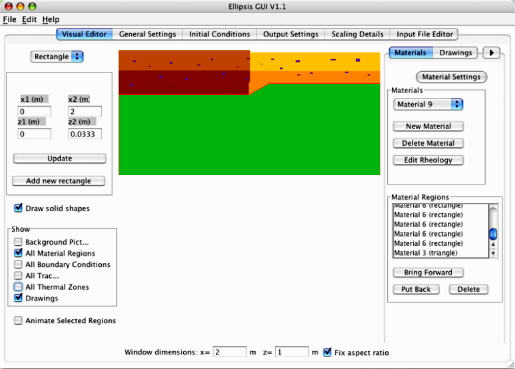Screen dimensions: 515x369
Task: Open the Initial Conditions tab
Action: point(219,34)
